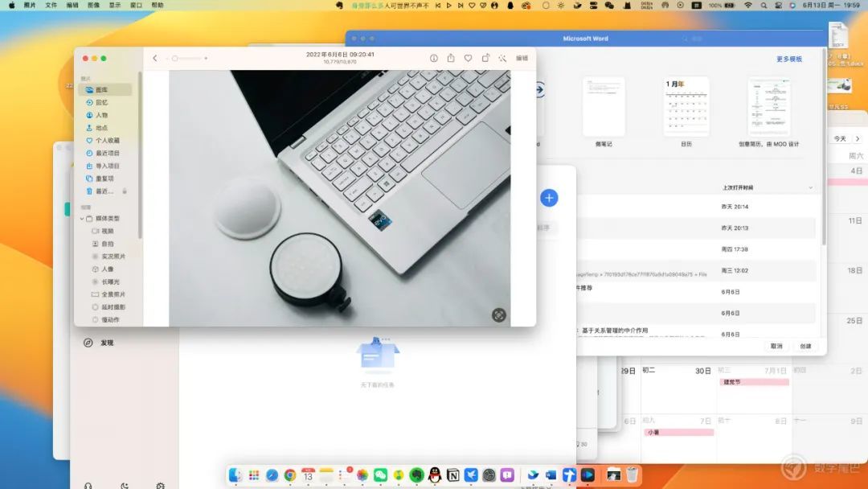
Task: Rotate the photo using the rotate icon
Action: 485,58
